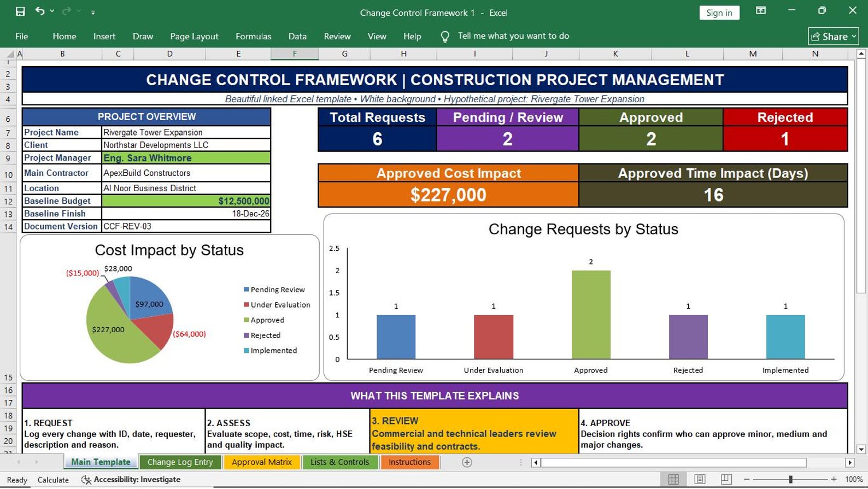Click the green Approved bar in chart
This screenshot has height=489, width=868.
[591, 315]
